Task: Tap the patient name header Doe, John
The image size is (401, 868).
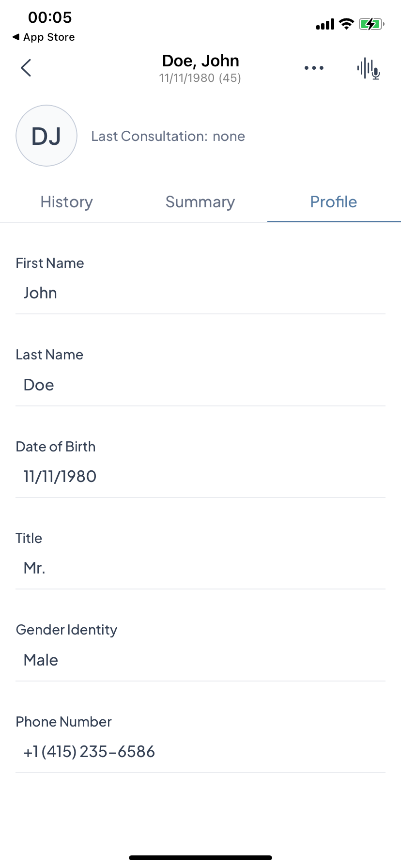Action: pos(200,61)
